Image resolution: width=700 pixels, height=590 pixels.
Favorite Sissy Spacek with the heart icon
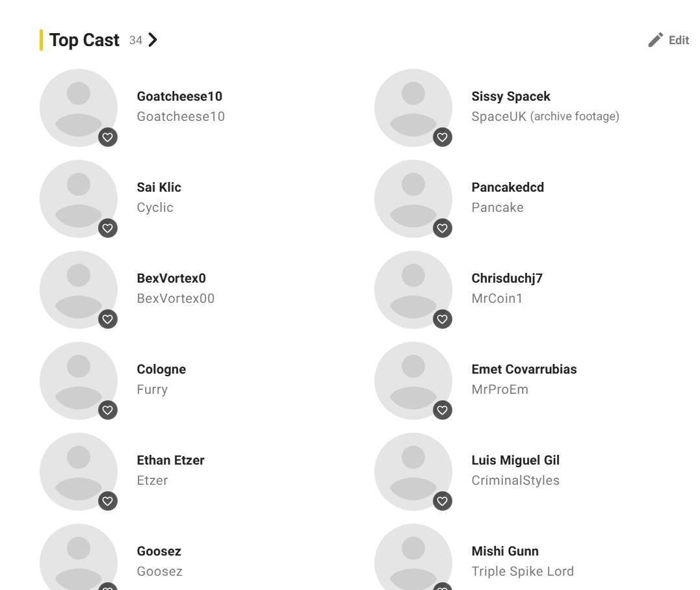coord(443,137)
